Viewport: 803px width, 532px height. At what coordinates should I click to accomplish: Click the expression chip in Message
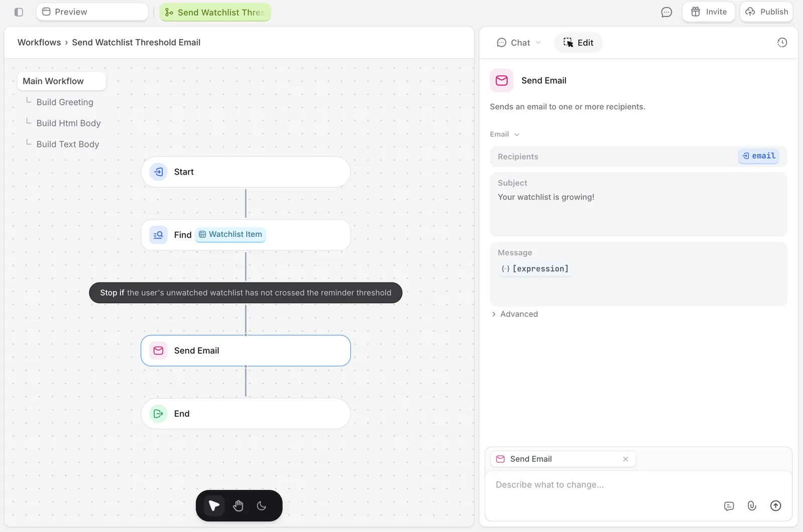[535, 269]
